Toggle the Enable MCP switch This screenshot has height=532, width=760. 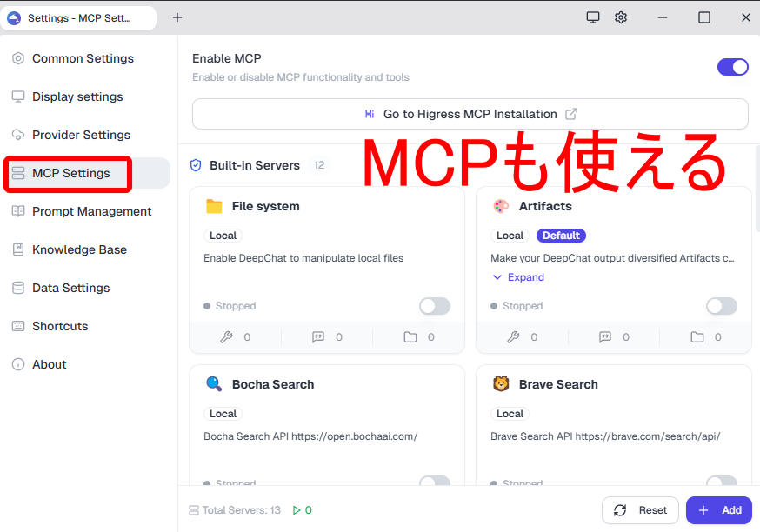click(733, 67)
